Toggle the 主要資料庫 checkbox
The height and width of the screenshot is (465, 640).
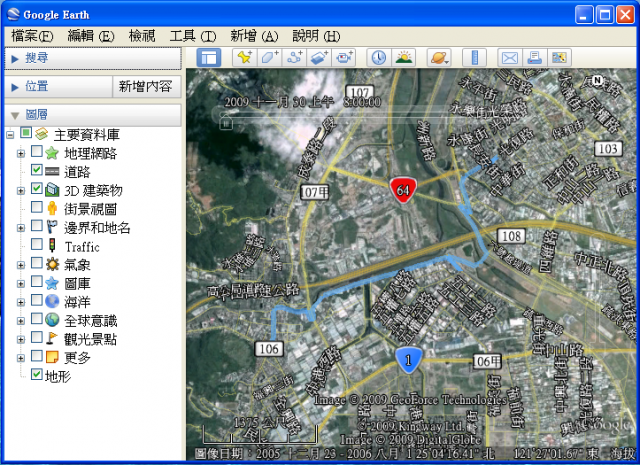(x=26, y=133)
